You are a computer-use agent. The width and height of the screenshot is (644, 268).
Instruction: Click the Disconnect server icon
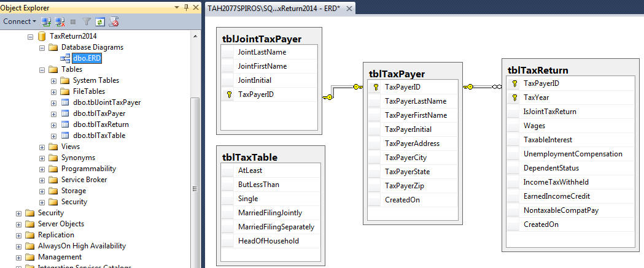[x=60, y=21]
